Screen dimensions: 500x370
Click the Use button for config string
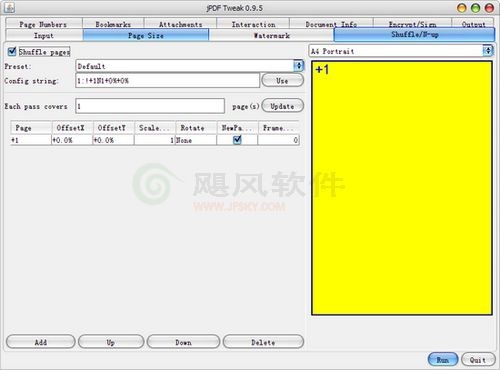[283, 80]
